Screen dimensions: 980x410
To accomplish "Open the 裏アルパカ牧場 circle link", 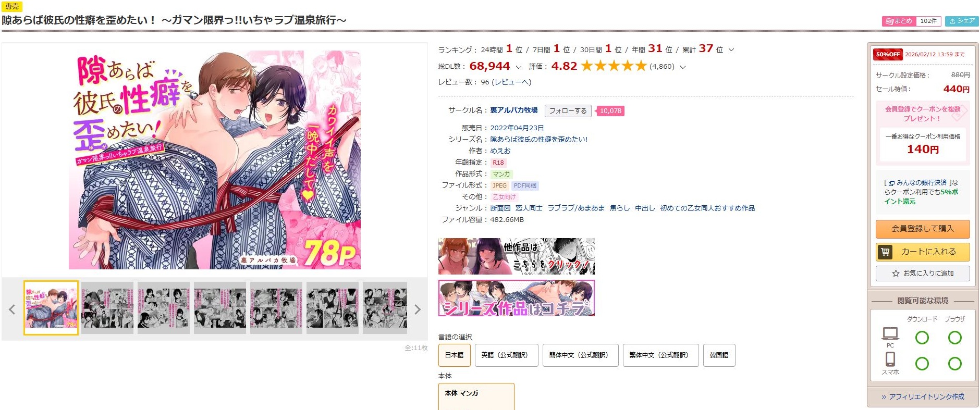I will point(514,110).
